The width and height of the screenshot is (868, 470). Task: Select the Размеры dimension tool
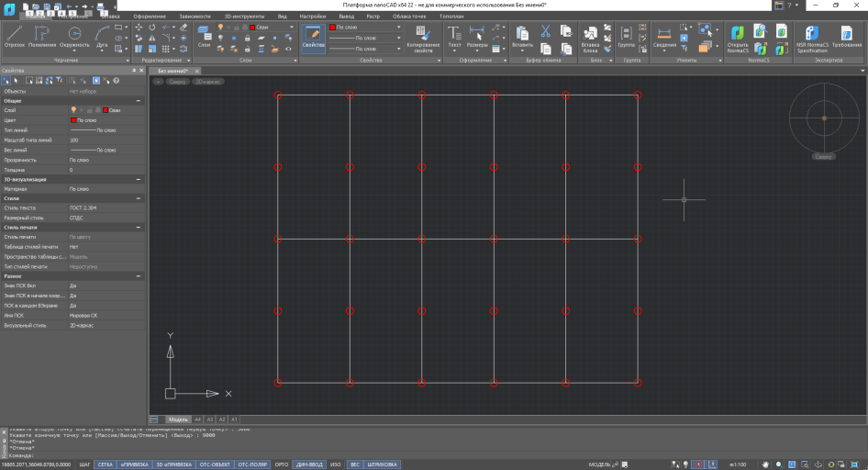pyautogui.click(x=476, y=38)
